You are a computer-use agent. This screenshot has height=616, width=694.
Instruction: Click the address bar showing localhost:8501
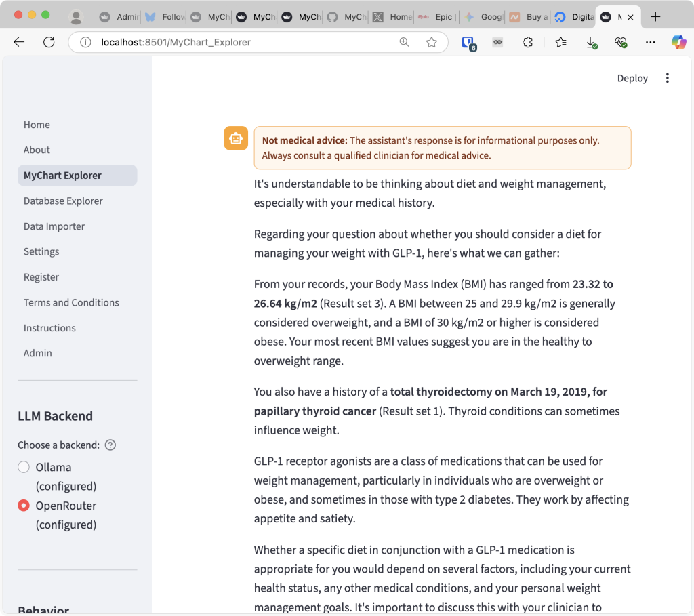click(244, 42)
